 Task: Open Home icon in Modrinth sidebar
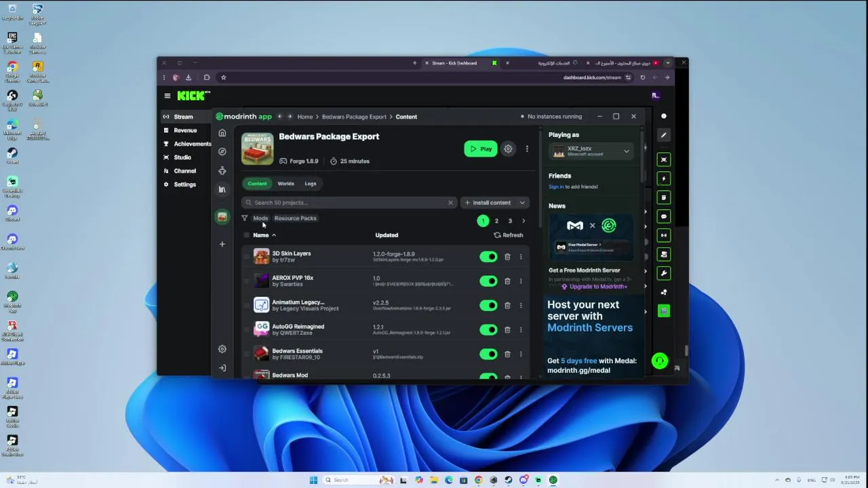click(x=222, y=133)
